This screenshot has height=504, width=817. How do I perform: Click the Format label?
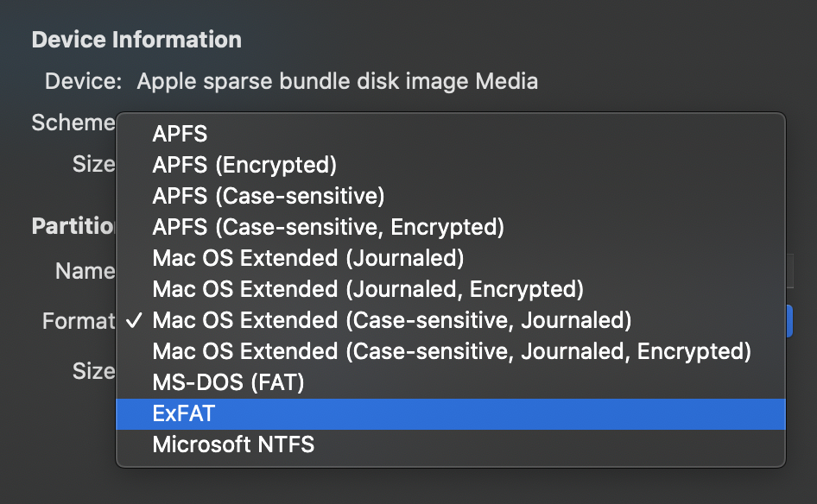click(79, 321)
